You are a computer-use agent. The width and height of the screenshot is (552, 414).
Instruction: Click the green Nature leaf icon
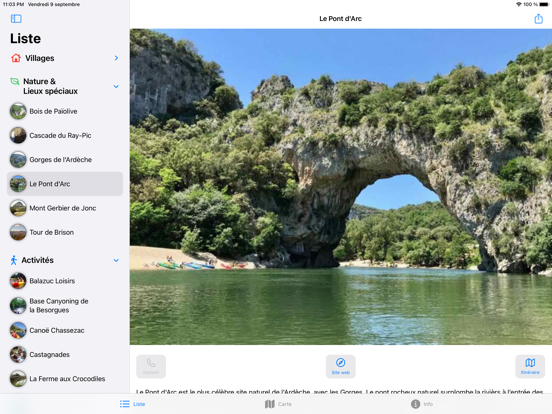(15, 82)
